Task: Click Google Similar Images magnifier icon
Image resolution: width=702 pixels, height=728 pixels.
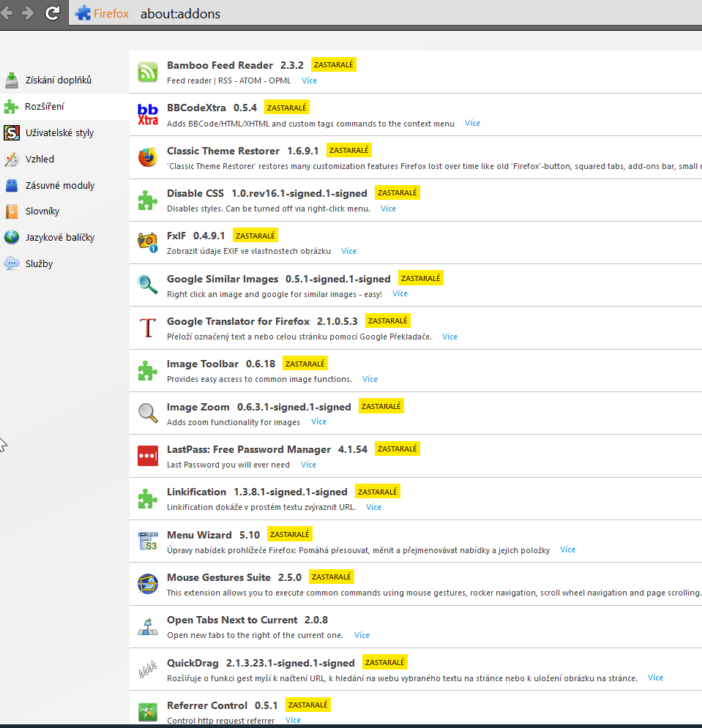Action: pos(148,285)
